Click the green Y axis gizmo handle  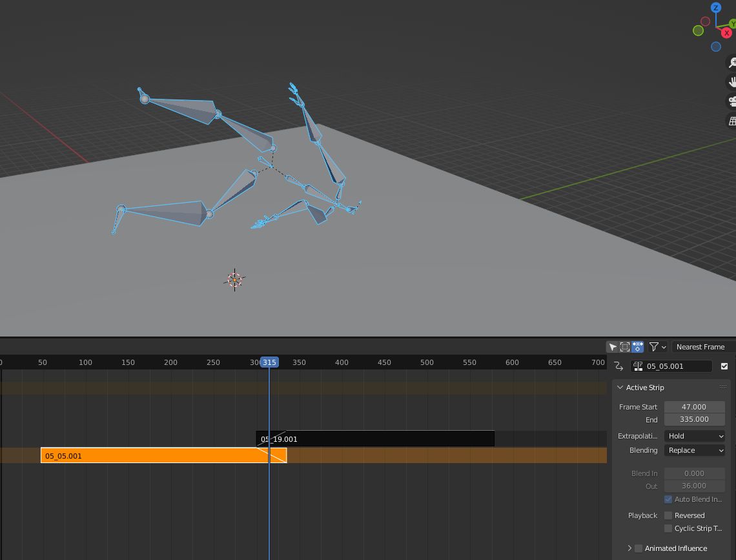733,23
